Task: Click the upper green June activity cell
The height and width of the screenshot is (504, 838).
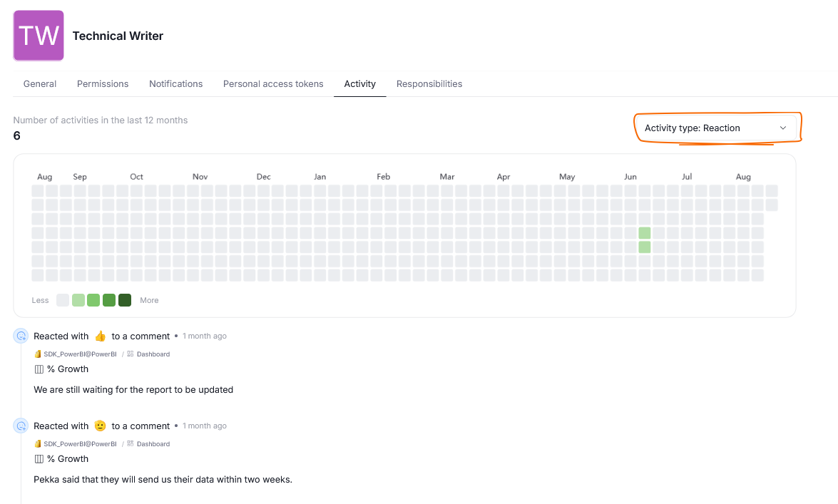Action: pos(645,233)
